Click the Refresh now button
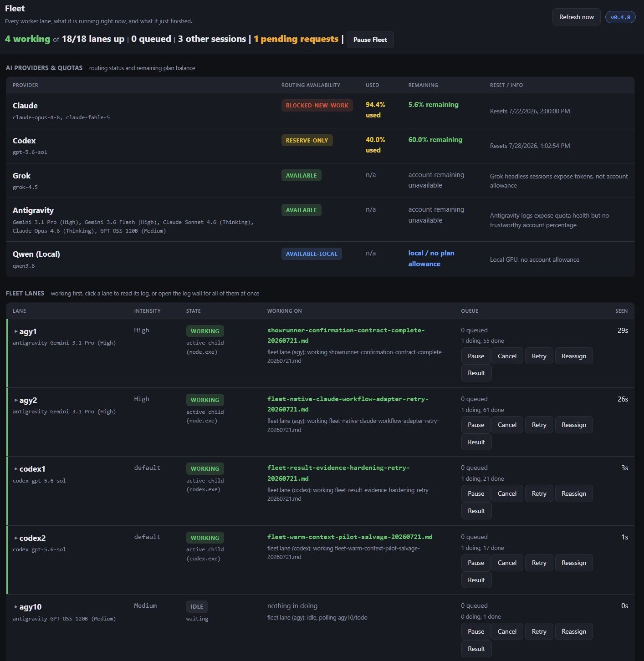This screenshot has width=644, height=661. point(576,17)
